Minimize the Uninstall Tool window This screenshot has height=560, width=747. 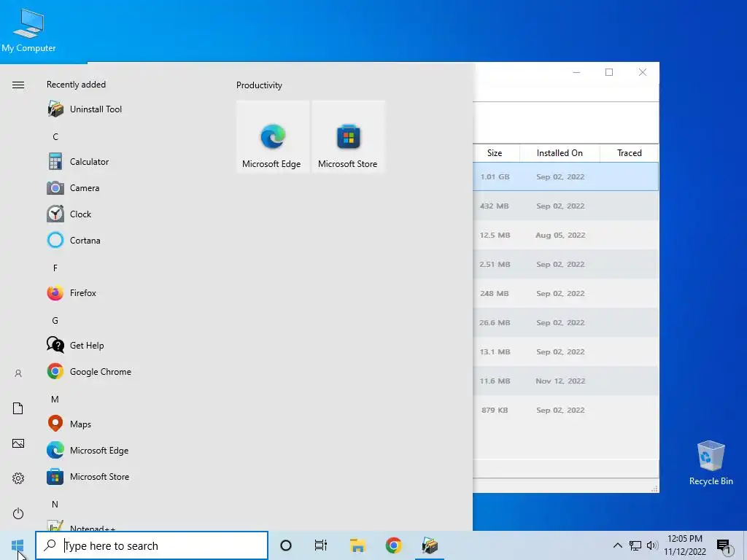(576, 72)
